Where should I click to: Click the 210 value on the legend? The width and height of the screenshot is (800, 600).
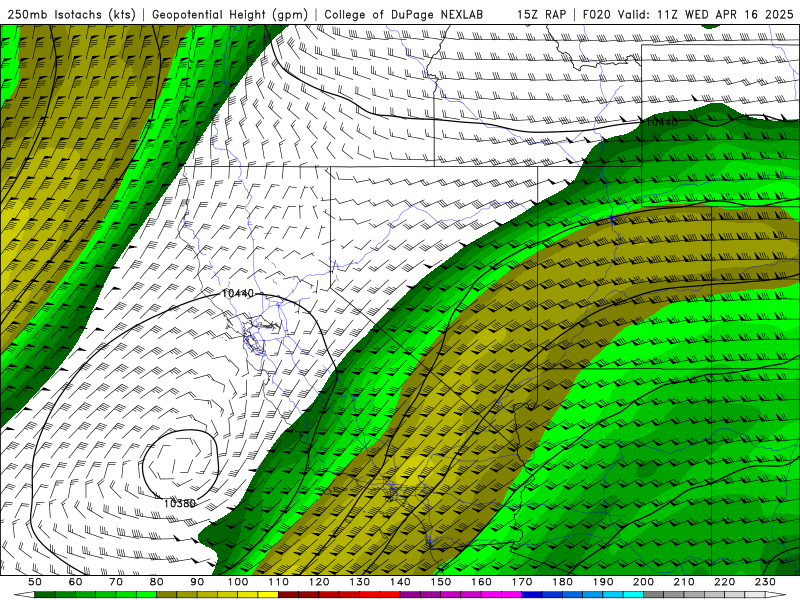pyautogui.click(x=684, y=582)
